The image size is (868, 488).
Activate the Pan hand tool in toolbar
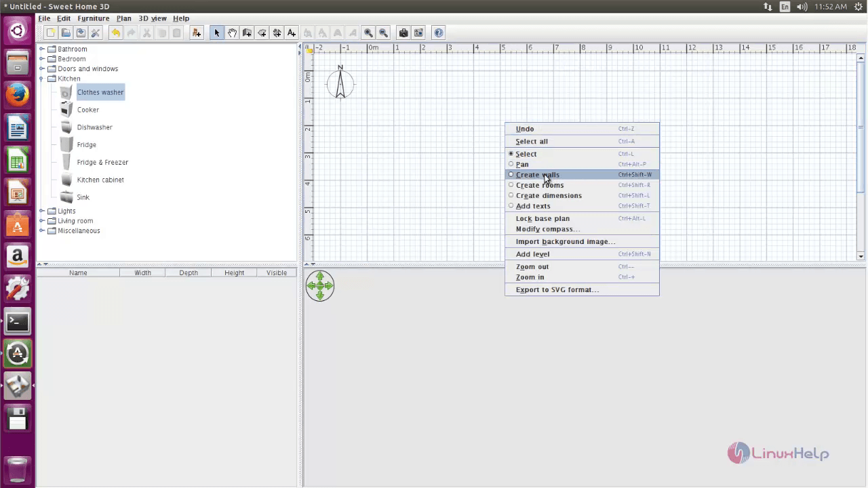point(232,33)
